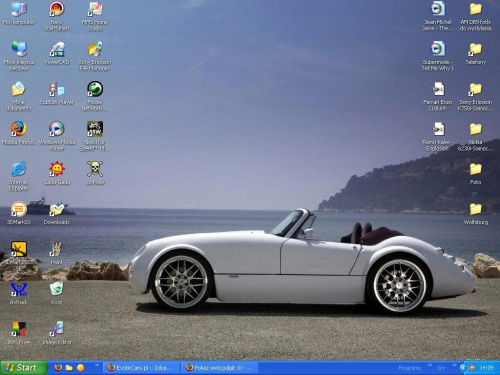Open Image Editor shortcut

57,329
